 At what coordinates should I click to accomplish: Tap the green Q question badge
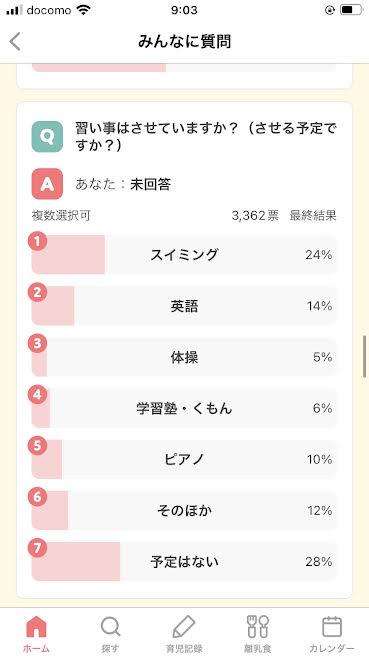tap(47, 136)
